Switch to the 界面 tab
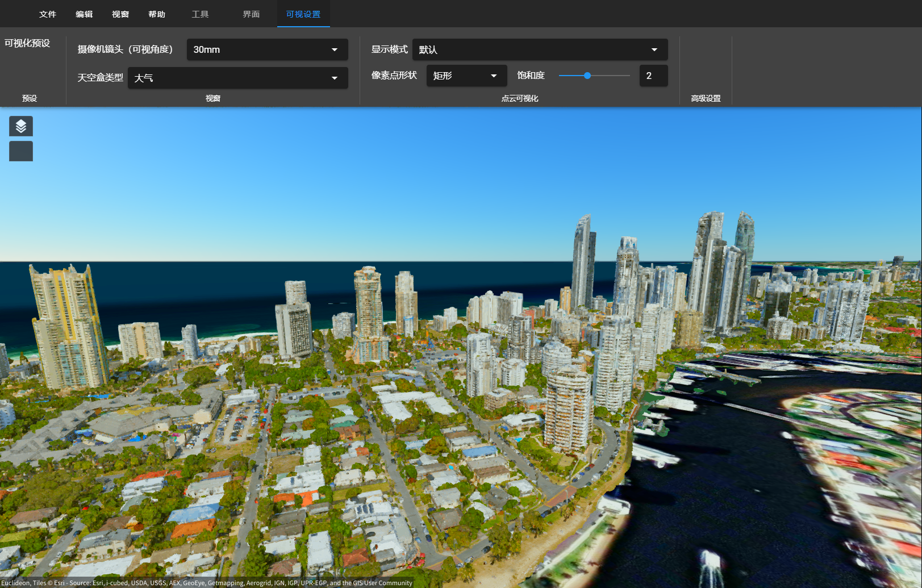The height and width of the screenshot is (588, 922). (251, 14)
